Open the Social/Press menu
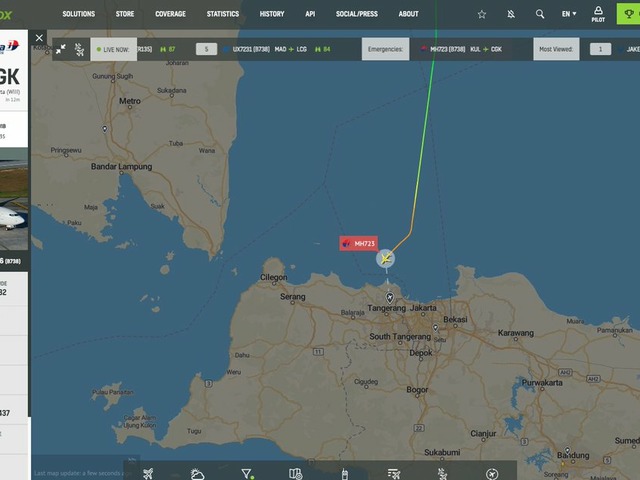640x480 pixels. click(357, 14)
